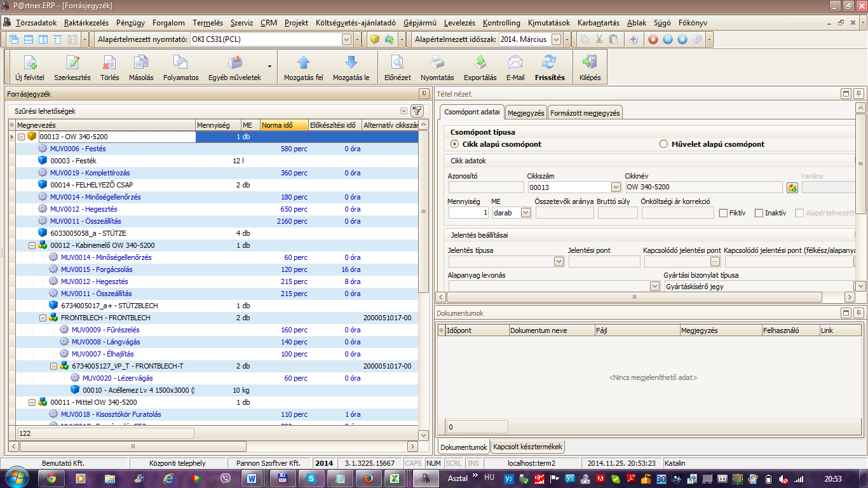Collapse the 6734005127_VP_T node

[53, 366]
